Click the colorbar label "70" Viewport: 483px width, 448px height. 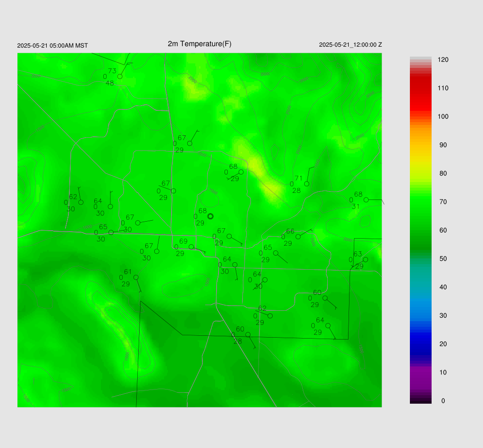coord(443,202)
